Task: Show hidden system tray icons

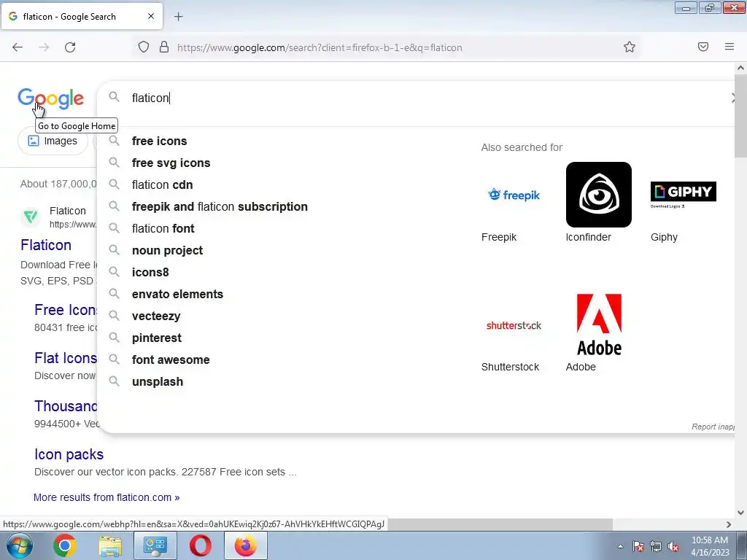Action: point(620,546)
